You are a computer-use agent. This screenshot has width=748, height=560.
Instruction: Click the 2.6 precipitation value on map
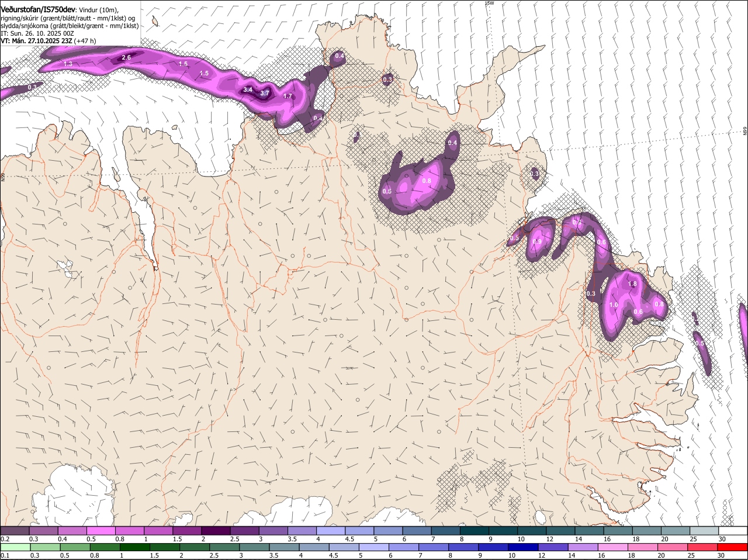126,57
